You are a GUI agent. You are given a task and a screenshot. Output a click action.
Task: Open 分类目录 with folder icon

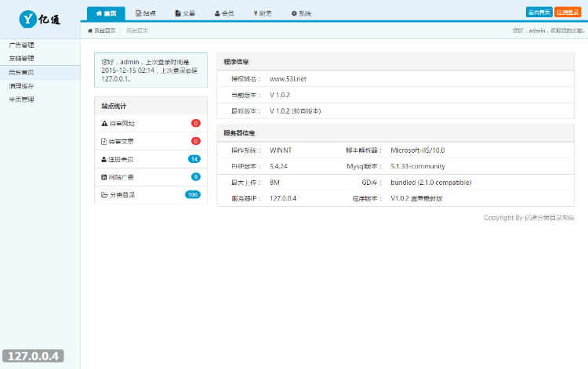click(118, 195)
